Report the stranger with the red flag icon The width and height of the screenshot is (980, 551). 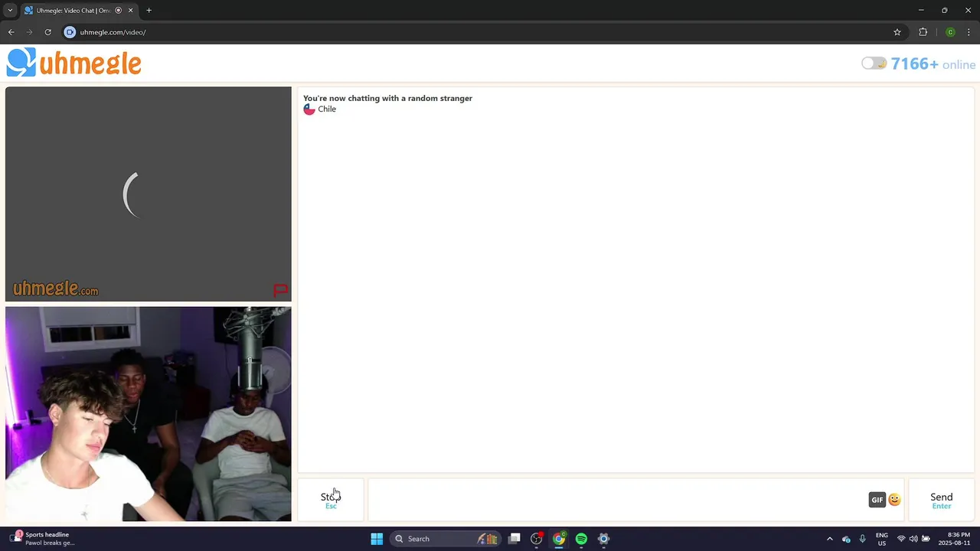pyautogui.click(x=280, y=290)
